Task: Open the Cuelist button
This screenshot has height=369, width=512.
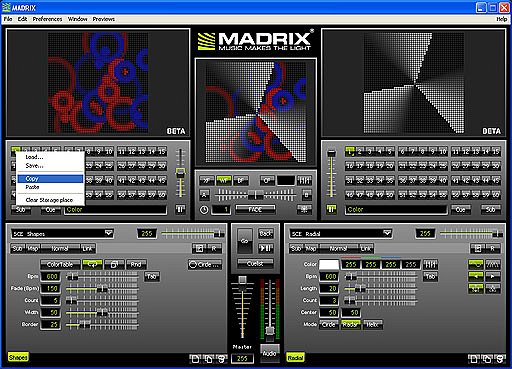Action: coord(255,264)
